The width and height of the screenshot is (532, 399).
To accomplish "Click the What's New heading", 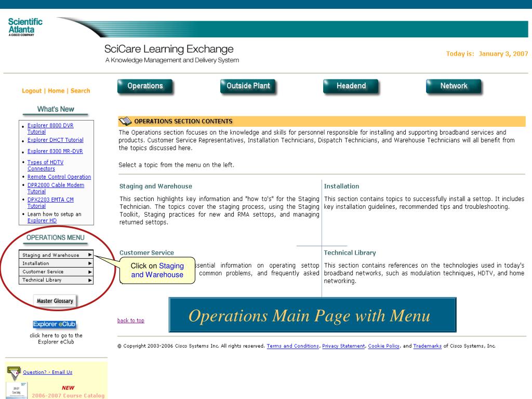I will click(56, 109).
